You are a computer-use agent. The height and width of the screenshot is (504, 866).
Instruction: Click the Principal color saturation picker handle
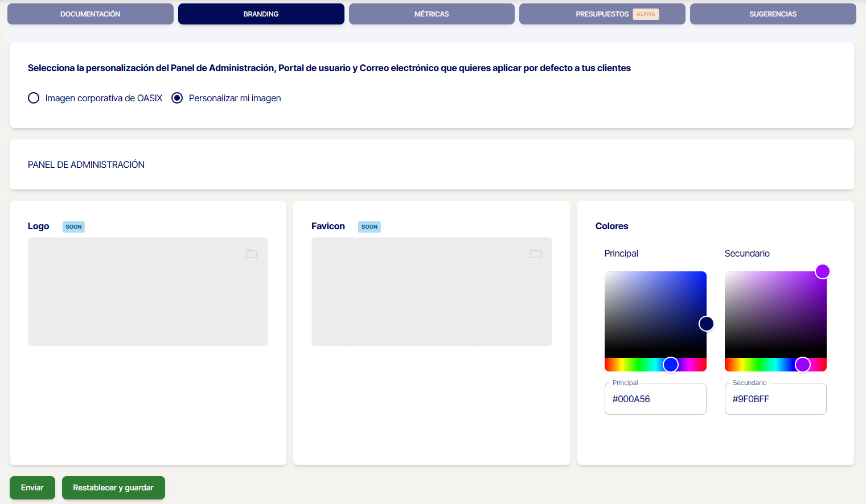pyautogui.click(x=706, y=324)
